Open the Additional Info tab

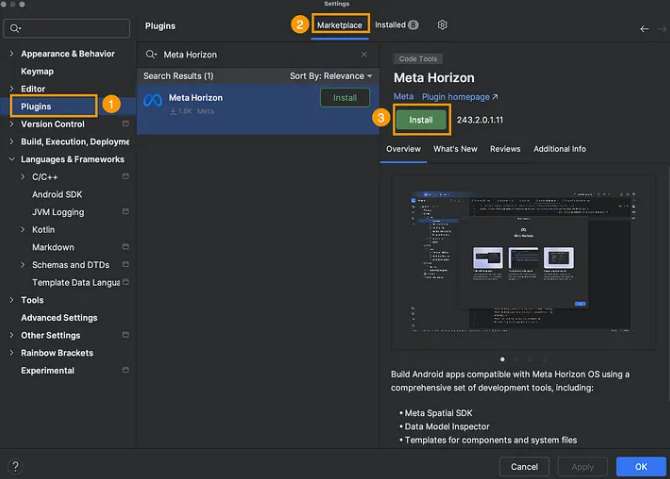click(x=559, y=149)
